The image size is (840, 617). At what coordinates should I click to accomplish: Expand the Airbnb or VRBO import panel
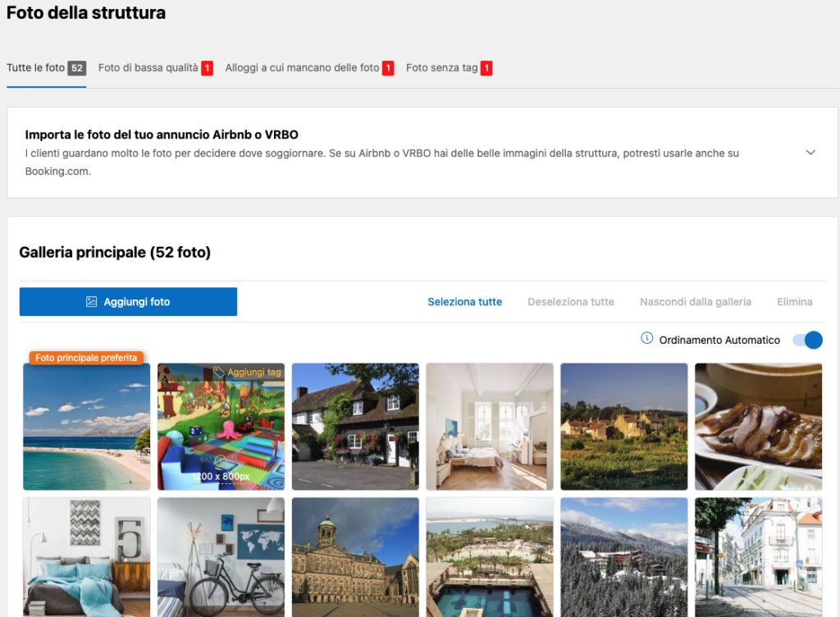[810, 153]
